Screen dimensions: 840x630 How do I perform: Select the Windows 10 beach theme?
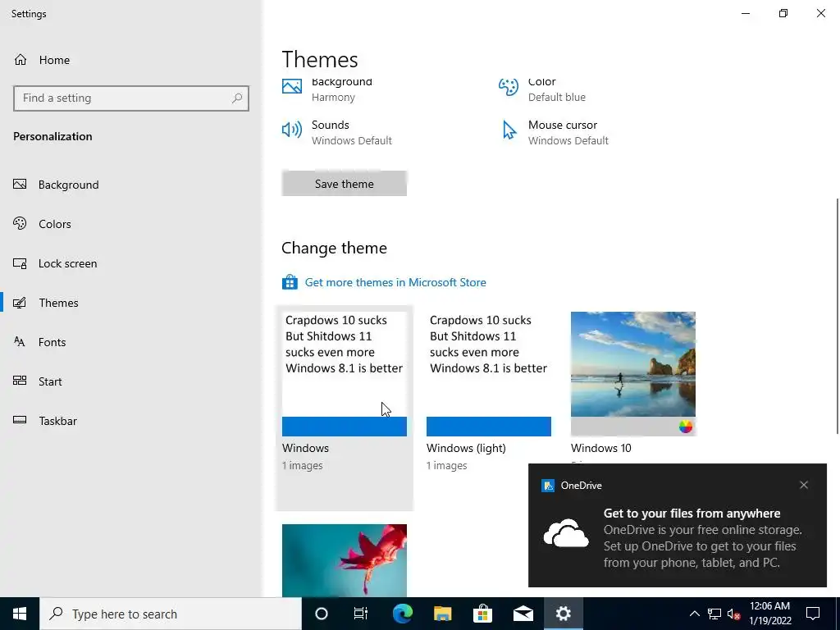[x=633, y=374]
